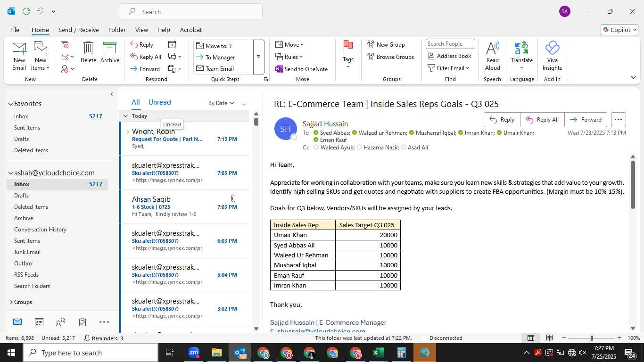Click the zoom out minus button
This screenshot has height=362, width=644.
point(563,338)
